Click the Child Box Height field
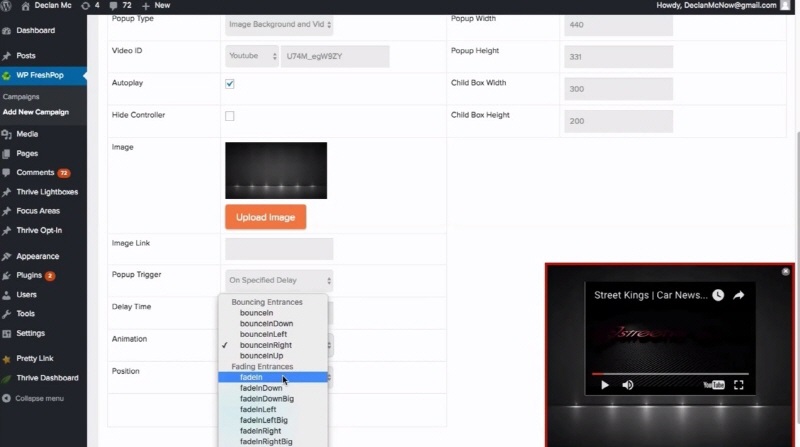 click(x=618, y=121)
